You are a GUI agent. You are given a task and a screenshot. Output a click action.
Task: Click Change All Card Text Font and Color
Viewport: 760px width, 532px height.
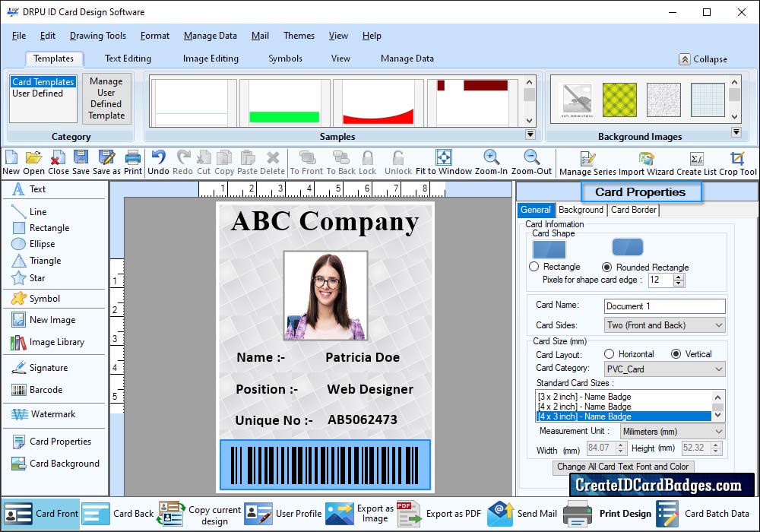coord(623,467)
